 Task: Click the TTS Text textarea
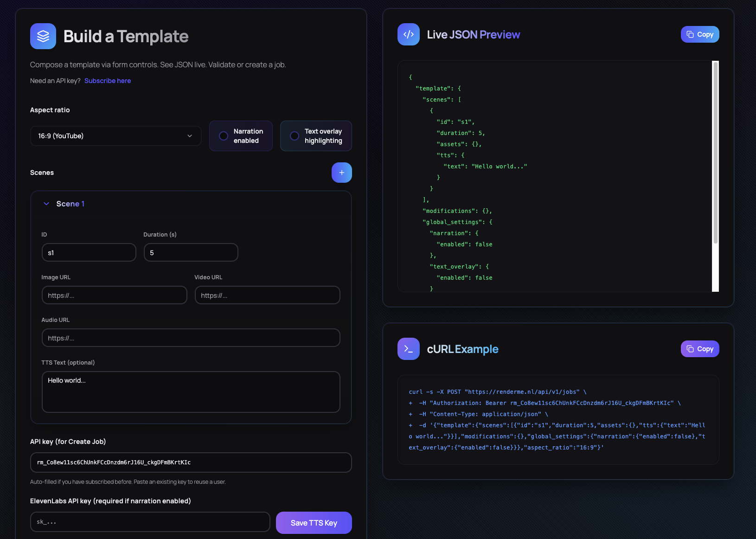point(191,391)
